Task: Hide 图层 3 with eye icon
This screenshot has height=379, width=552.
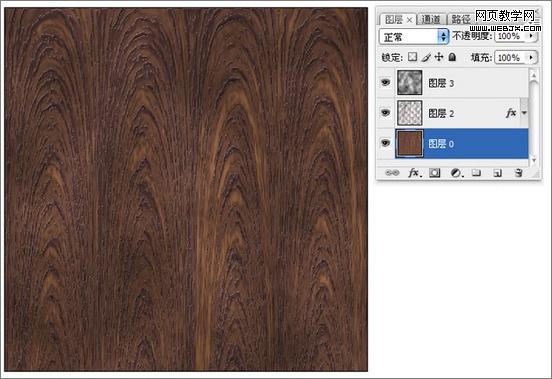Action: pyautogui.click(x=385, y=83)
